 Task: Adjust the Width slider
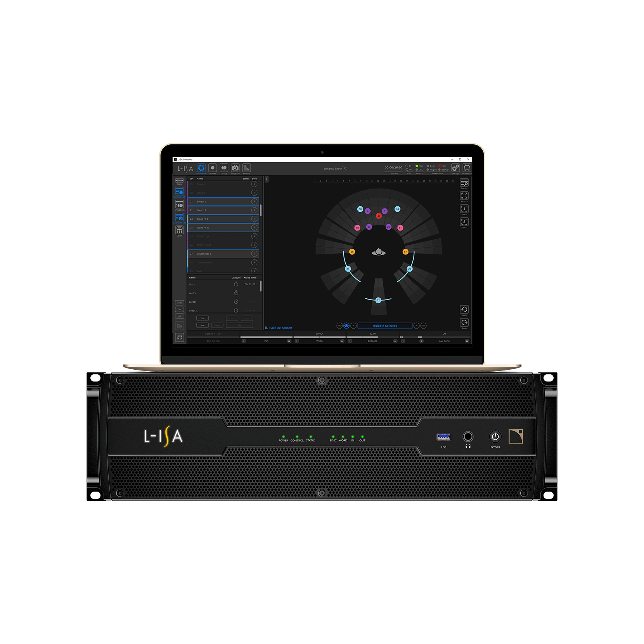coord(319,337)
